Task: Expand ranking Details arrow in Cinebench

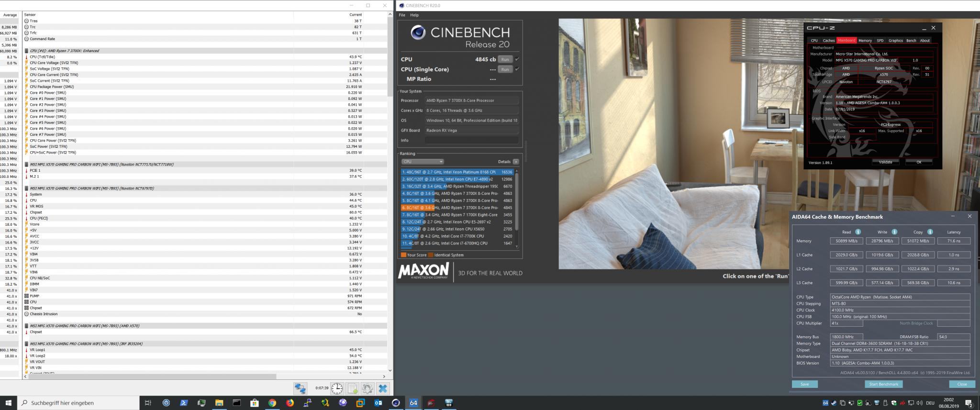Action: click(x=516, y=162)
